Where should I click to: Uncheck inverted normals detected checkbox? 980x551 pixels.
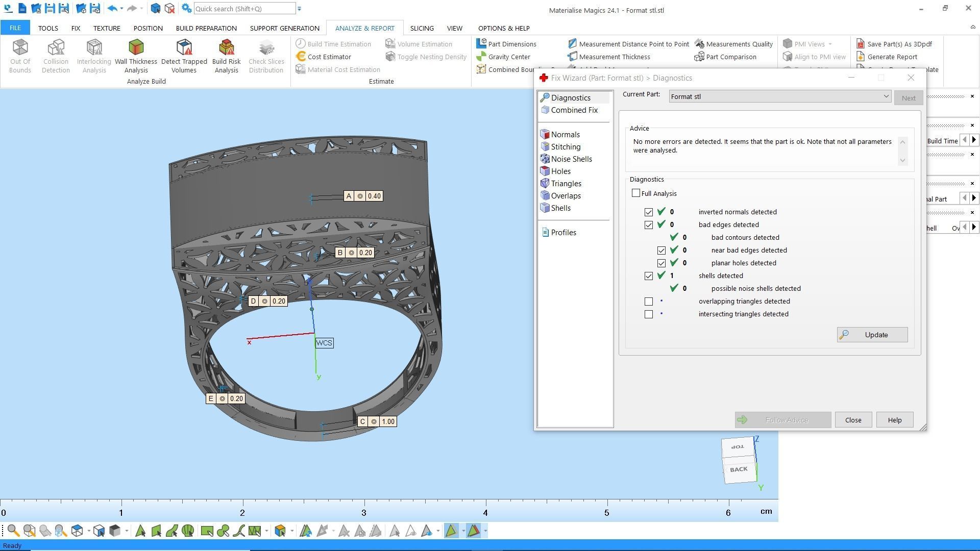tap(649, 212)
